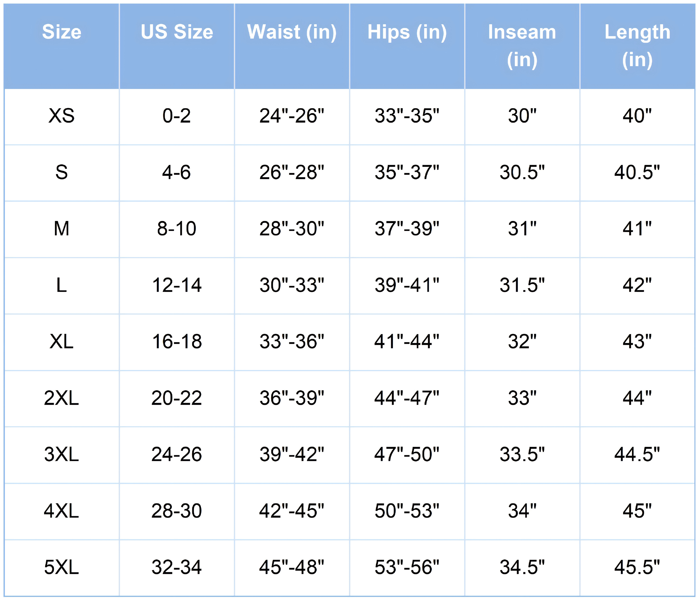Click waist value 30"-33"
The image size is (700, 601).
click(292, 285)
